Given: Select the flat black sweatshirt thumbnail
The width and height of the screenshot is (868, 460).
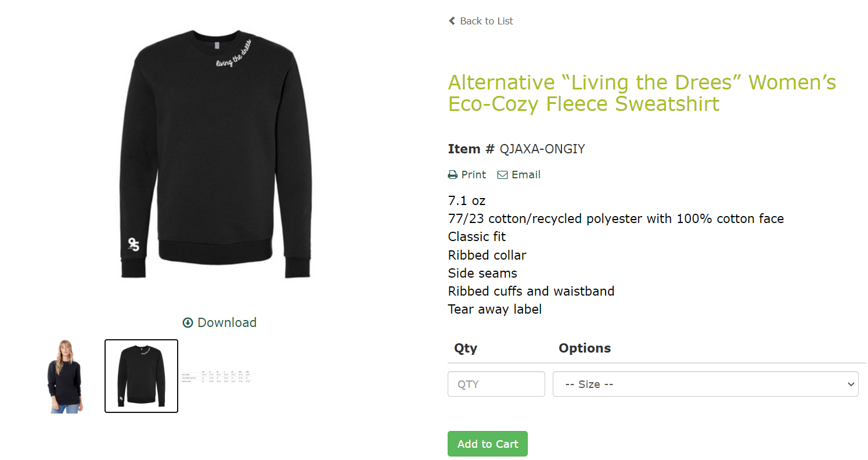Looking at the screenshot, I should pyautogui.click(x=141, y=376).
